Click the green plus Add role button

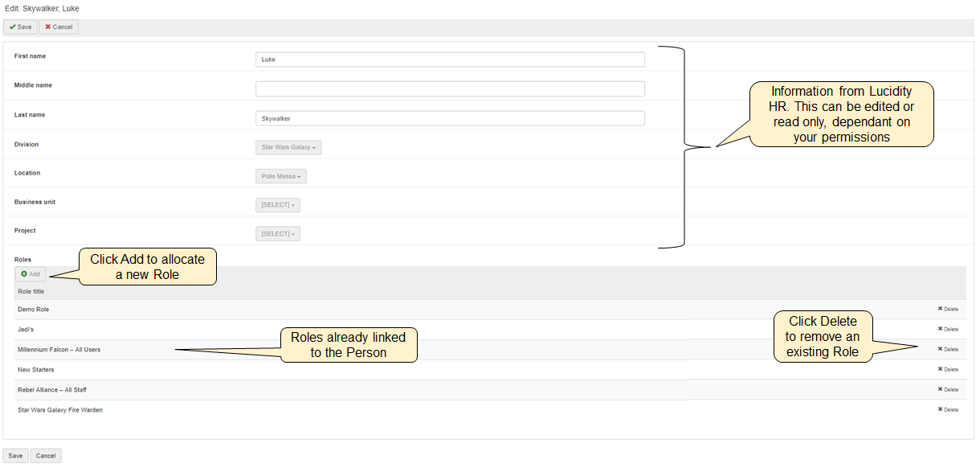(31, 274)
